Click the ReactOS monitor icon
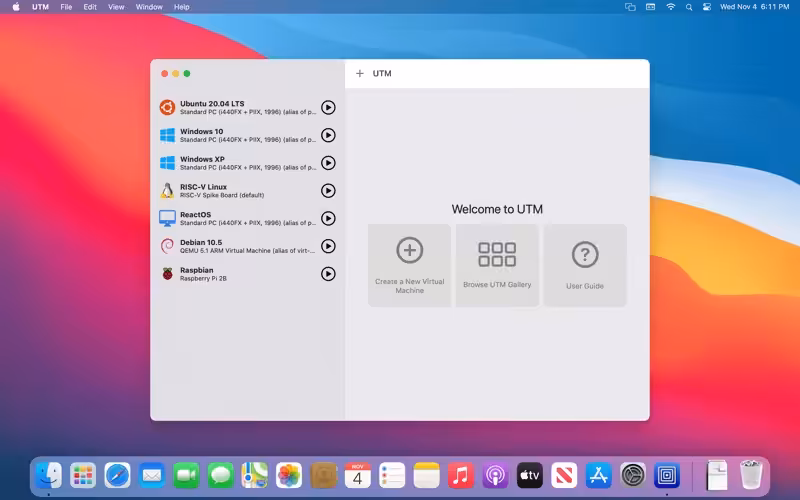Viewport: 800px width, 500px height. coord(167,218)
